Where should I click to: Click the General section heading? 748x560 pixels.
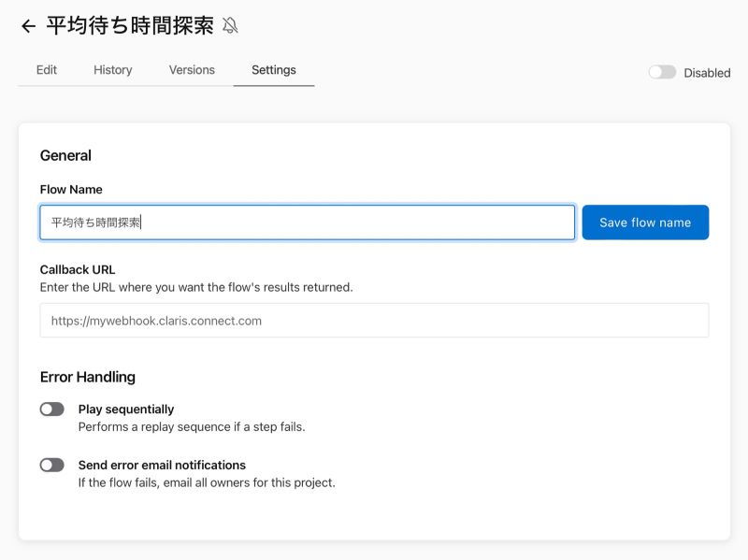click(x=65, y=155)
